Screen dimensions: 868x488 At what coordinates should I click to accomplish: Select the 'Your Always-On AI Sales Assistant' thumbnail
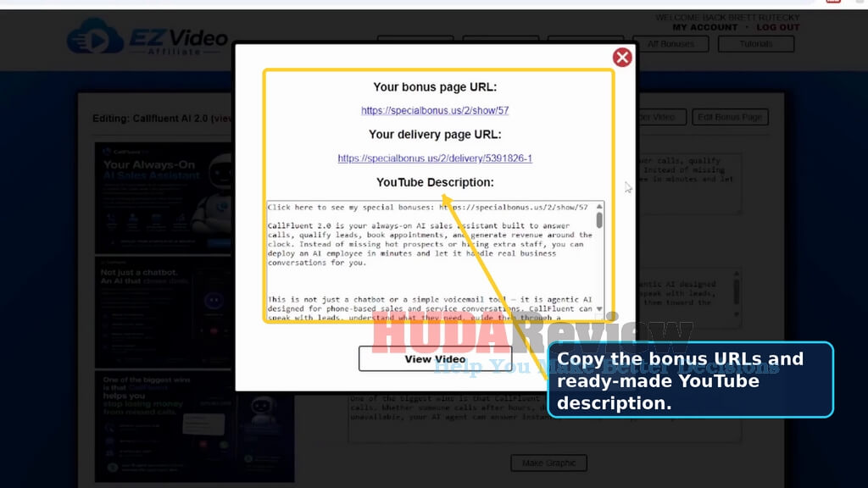click(164, 197)
